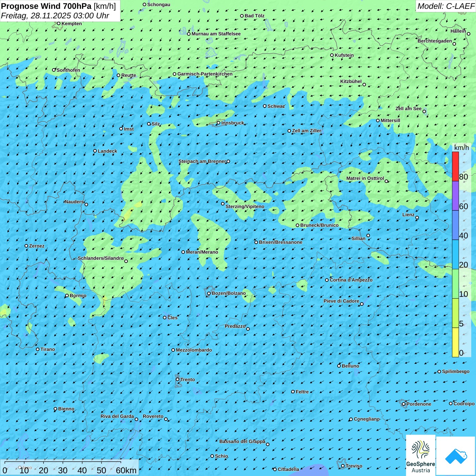
Task: Click the Riva del Garda label
Action: [x=117, y=416]
